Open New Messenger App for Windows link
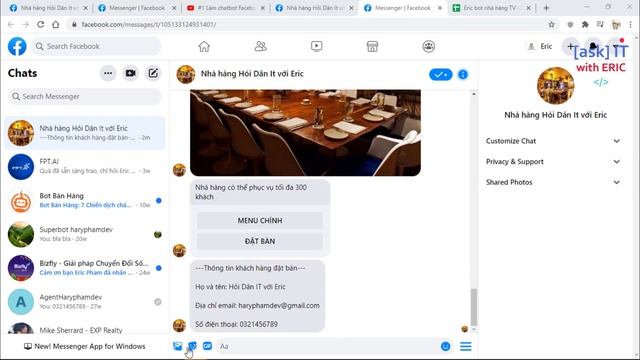The height and width of the screenshot is (360, 640). tap(85, 346)
